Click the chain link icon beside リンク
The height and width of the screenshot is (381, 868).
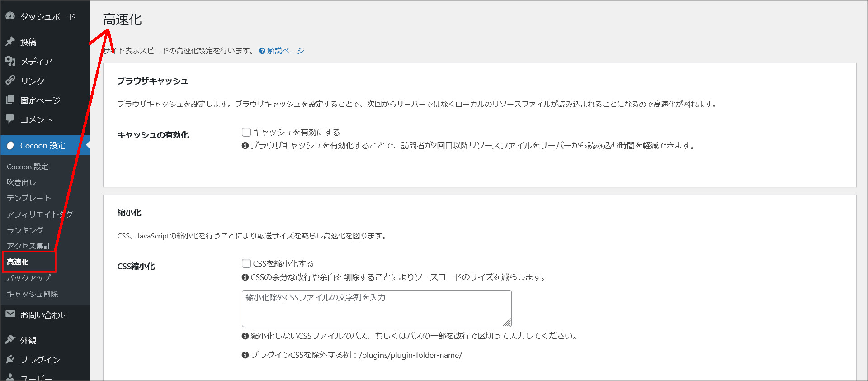pos(10,80)
